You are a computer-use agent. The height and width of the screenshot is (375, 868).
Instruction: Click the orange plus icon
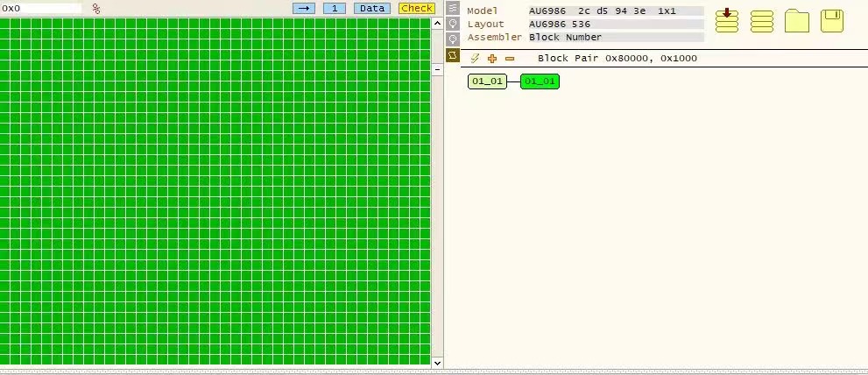tap(492, 59)
